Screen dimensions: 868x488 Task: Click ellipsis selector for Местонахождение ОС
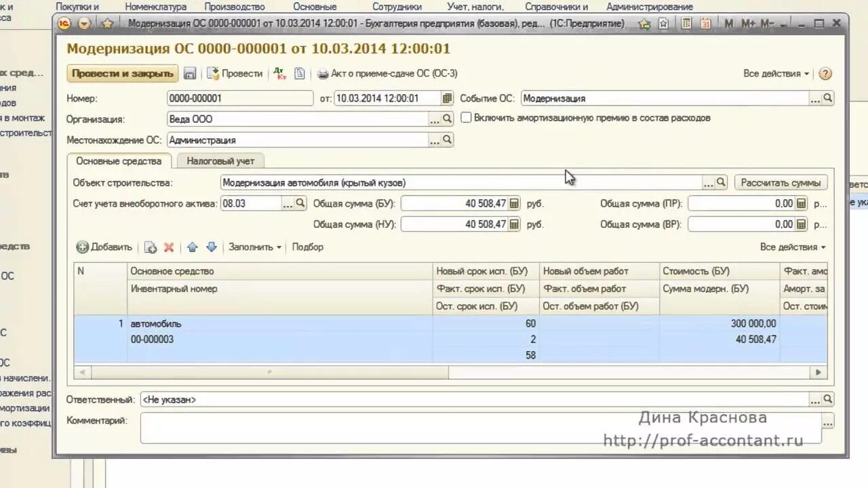pos(435,140)
